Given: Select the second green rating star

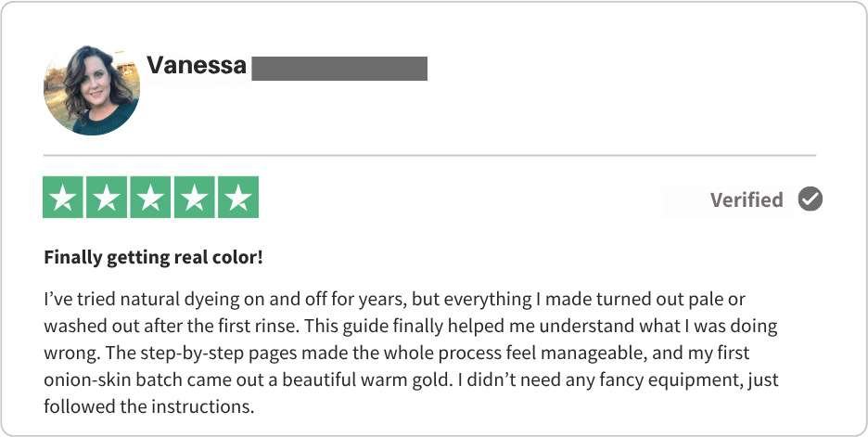Looking at the screenshot, I should coord(107,198).
